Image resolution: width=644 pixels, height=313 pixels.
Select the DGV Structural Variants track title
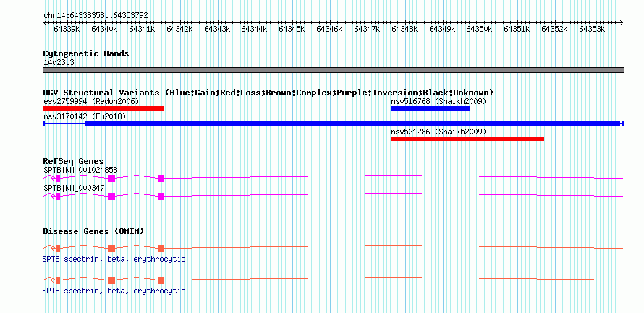268,93
